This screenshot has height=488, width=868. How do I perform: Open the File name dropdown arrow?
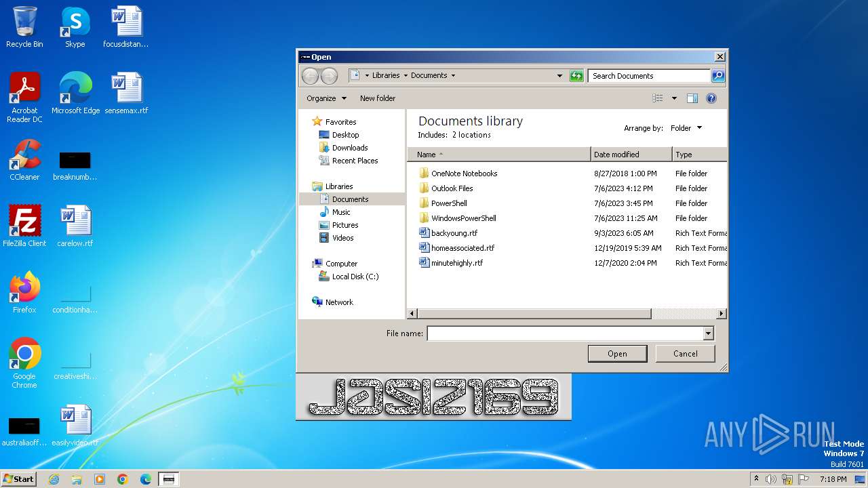pyautogui.click(x=708, y=333)
